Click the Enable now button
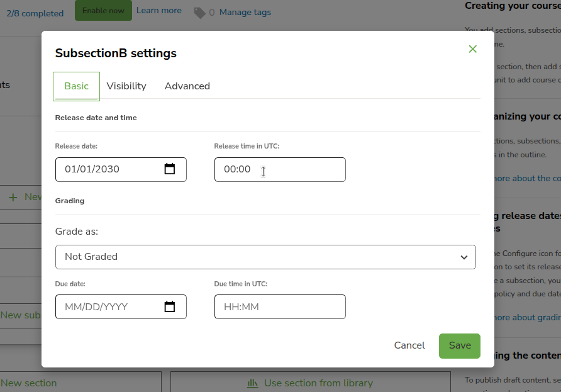The image size is (561, 392). (x=103, y=10)
